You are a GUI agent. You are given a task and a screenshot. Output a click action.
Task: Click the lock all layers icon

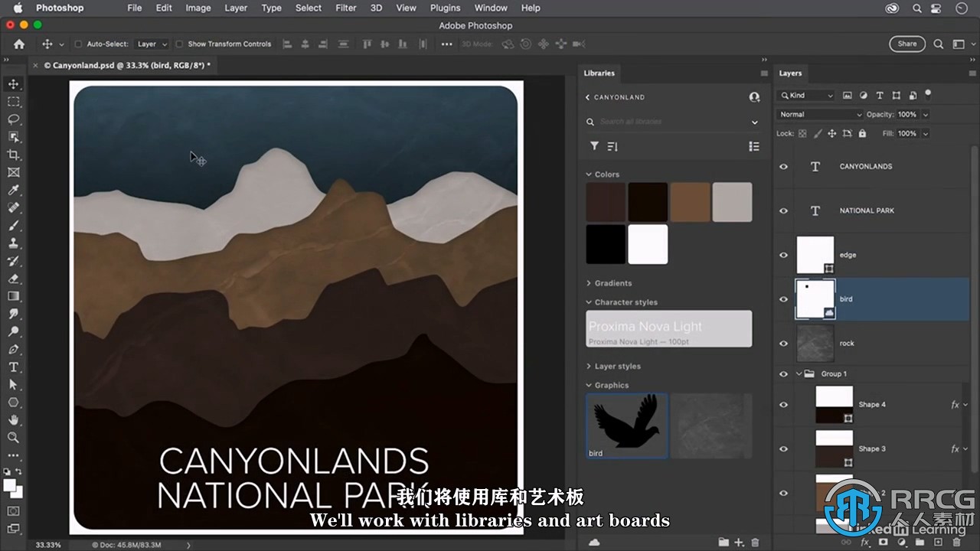[x=862, y=133]
